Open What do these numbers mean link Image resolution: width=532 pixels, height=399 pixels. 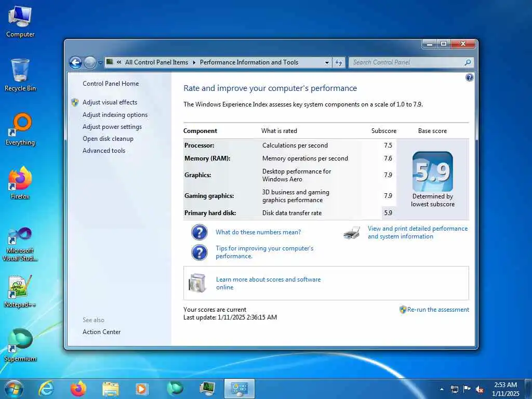tap(258, 232)
